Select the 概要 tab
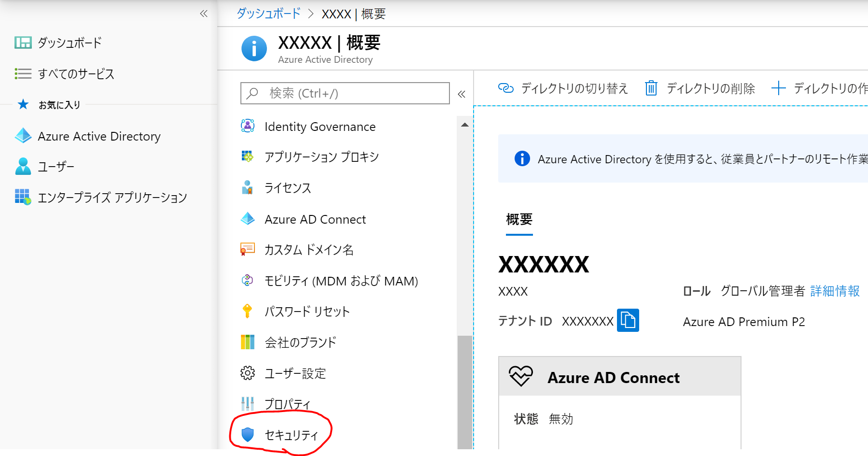The height and width of the screenshot is (456, 868). click(x=519, y=220)
